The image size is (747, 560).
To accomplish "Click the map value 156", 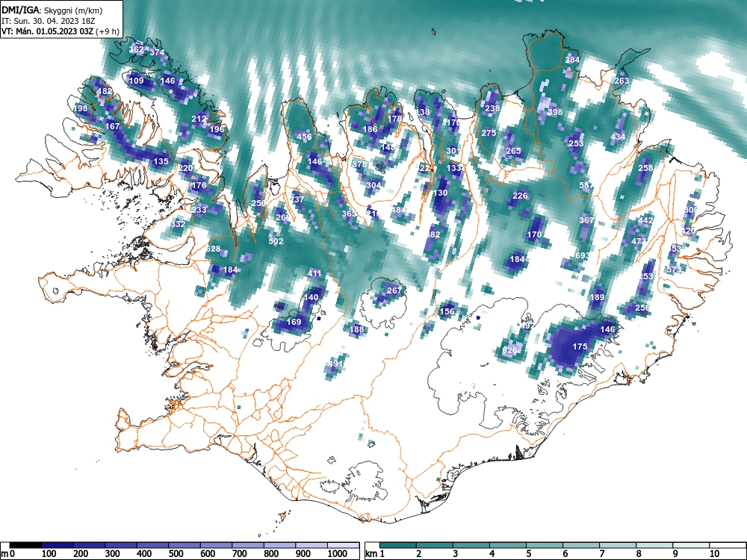I will tap(447, 311).
